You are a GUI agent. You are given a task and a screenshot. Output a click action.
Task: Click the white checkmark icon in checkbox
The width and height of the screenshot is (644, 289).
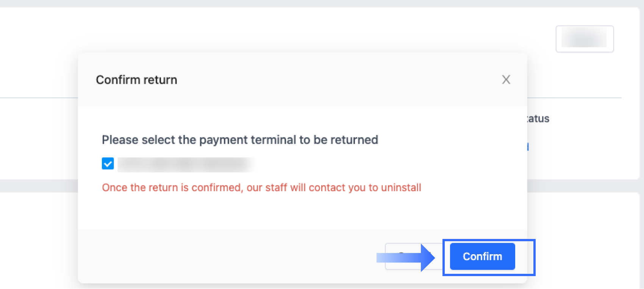click(x=108, y=164)
